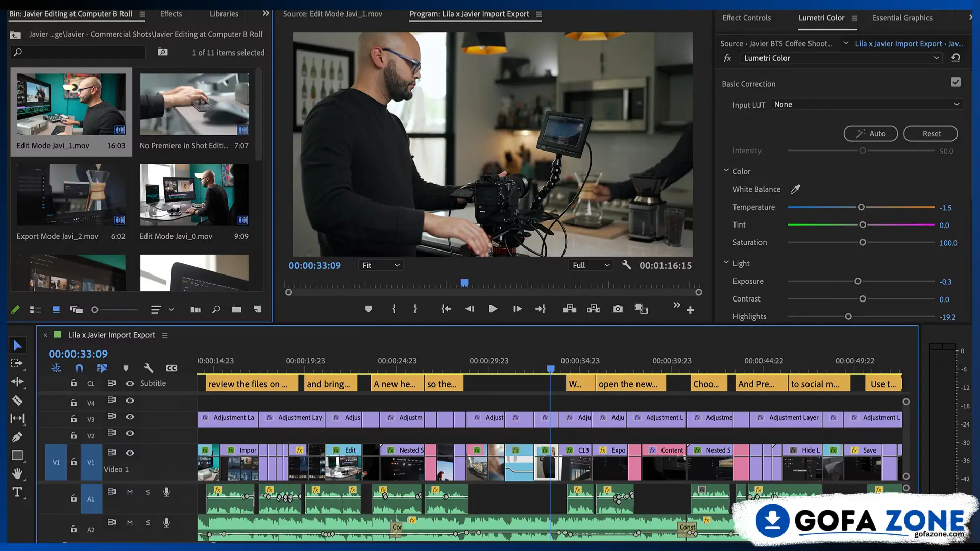
Task: Toggle Video 1 track output eye
Action: [130, 453]
